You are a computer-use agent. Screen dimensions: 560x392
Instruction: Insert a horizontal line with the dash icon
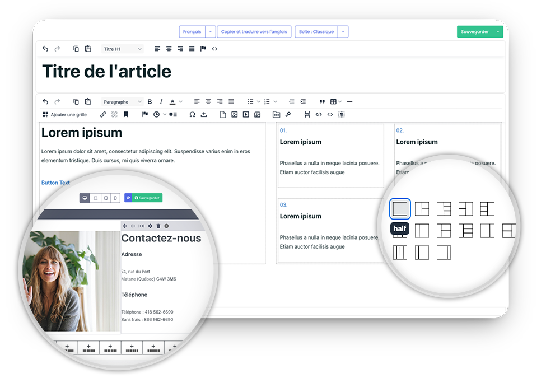349,102
